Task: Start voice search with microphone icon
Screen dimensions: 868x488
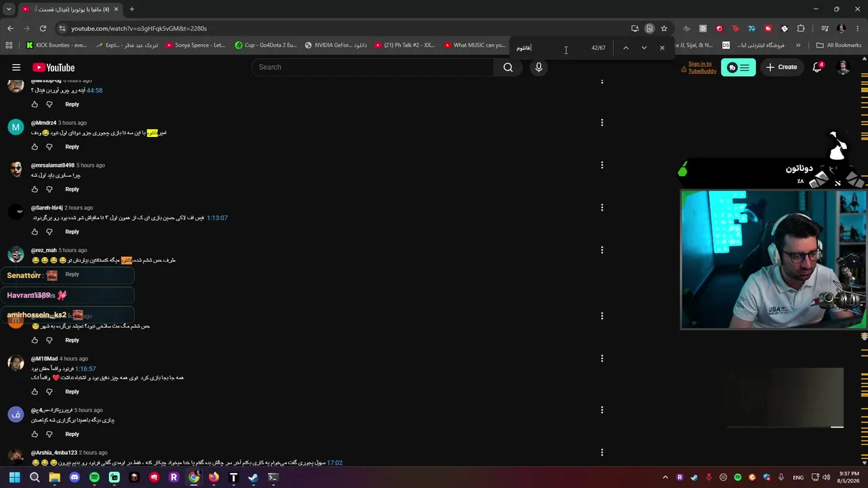Action: 538,67
